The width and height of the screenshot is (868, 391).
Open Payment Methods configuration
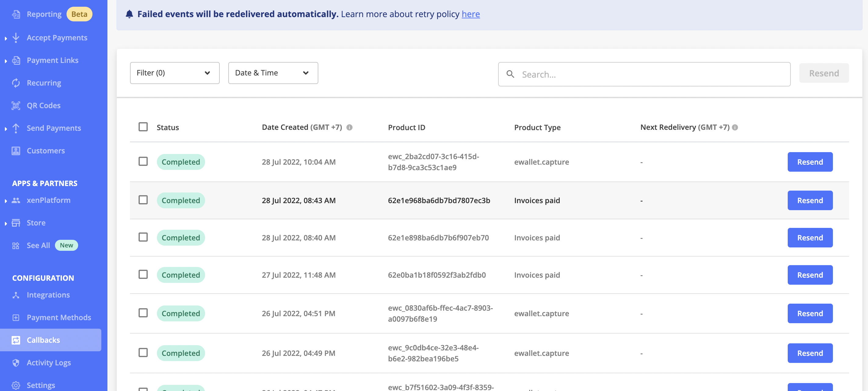coord(59,317)
